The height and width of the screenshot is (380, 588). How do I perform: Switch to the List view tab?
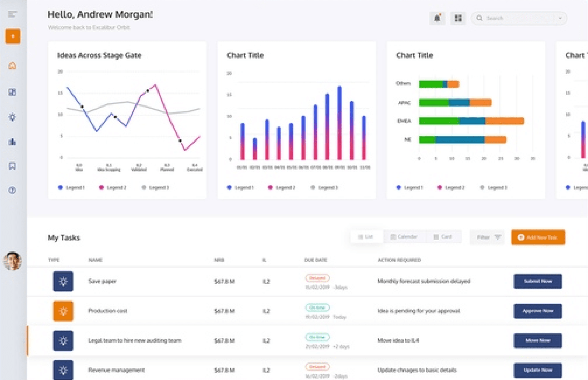click(366, 237)
